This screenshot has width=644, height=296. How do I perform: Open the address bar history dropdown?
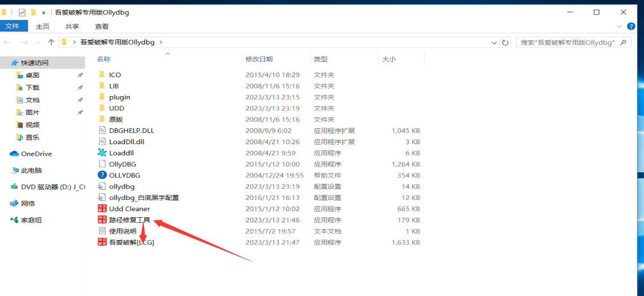click(494, 42)
